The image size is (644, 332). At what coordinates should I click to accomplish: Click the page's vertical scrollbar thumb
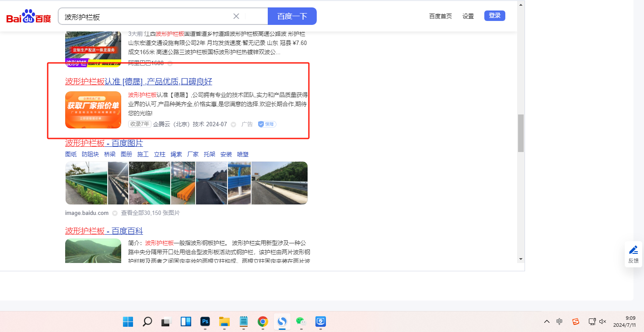click(521, 133)
